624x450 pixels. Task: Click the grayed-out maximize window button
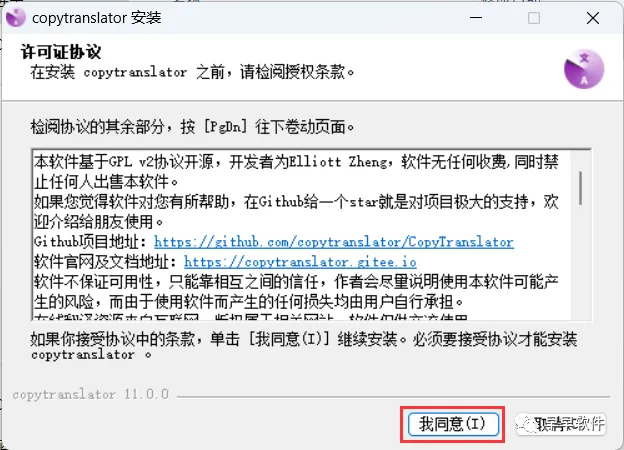[534, 18]
